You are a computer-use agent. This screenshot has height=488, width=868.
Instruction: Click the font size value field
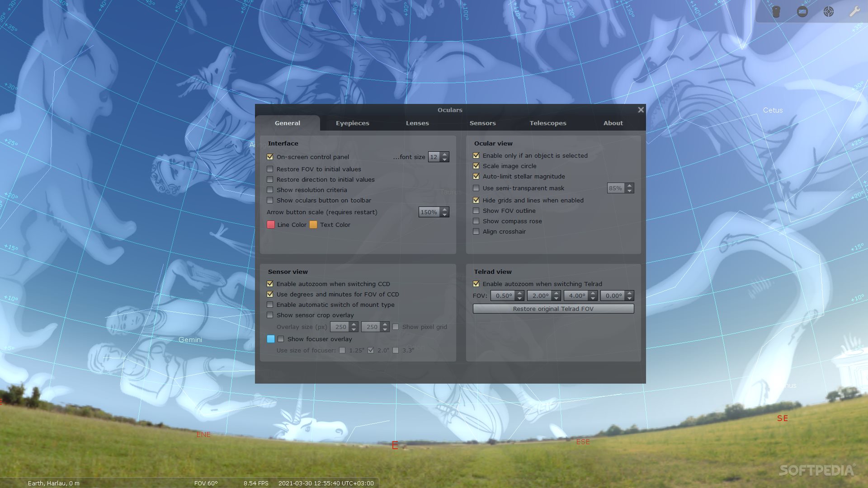click(434, 157)
